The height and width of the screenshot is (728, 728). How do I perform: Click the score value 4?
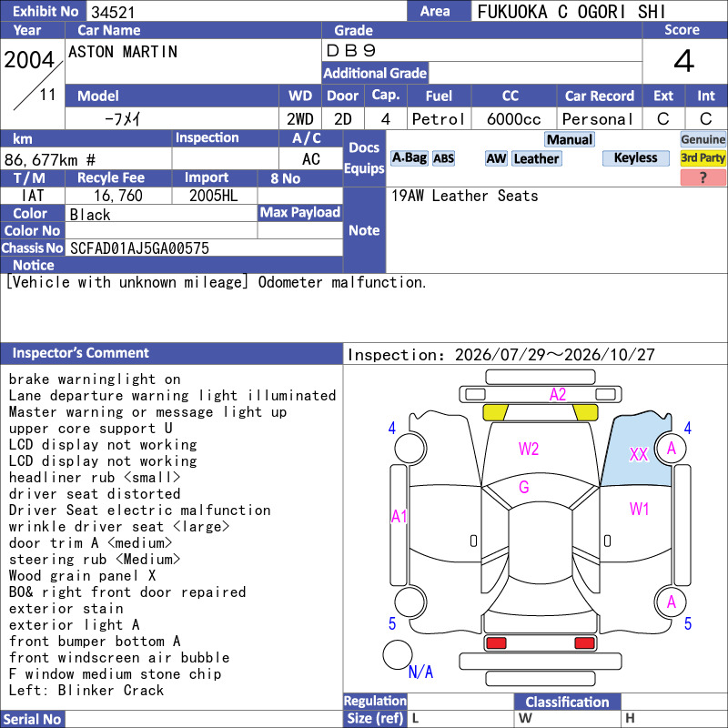(x=684, y=61)
